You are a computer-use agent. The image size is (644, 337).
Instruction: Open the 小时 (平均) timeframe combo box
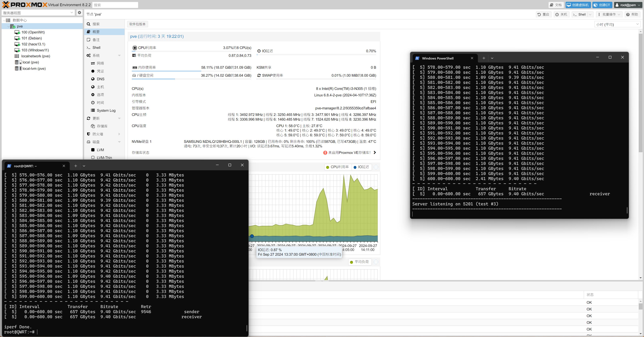point(618,24)
